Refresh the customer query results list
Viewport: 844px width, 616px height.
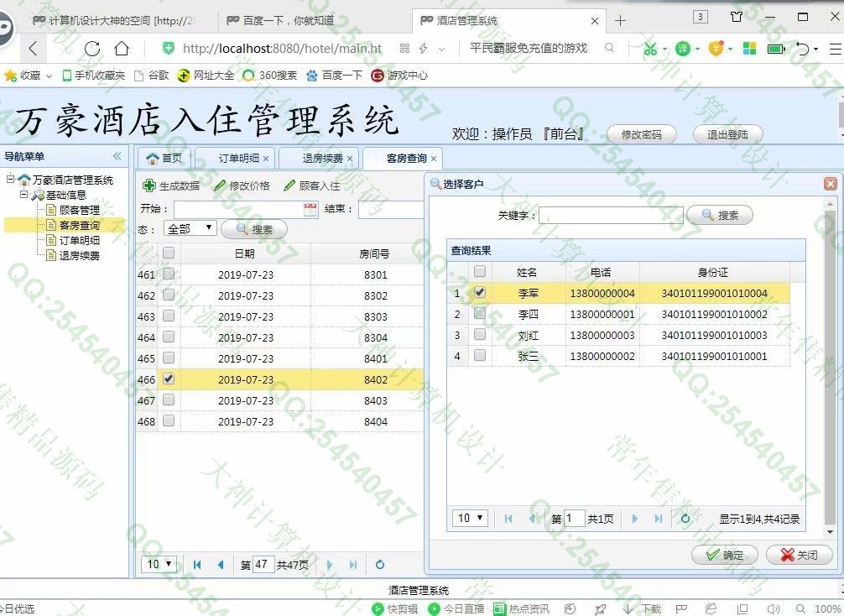coord(685,519)
